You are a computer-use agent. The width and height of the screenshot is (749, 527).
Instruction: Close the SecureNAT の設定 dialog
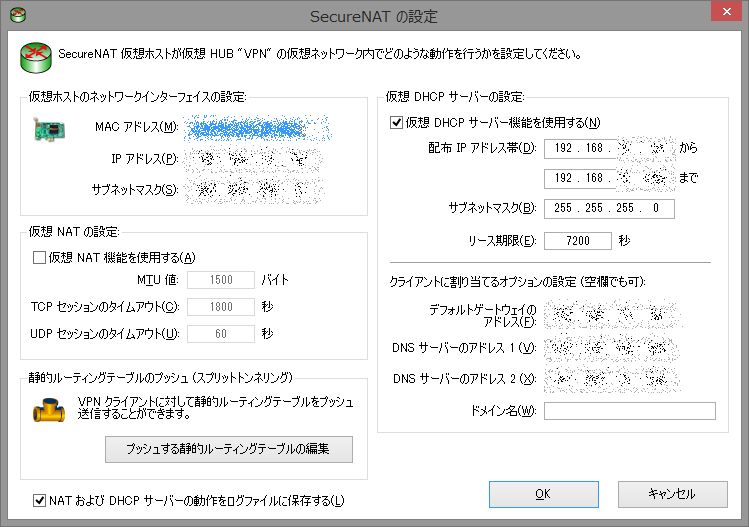726,11
